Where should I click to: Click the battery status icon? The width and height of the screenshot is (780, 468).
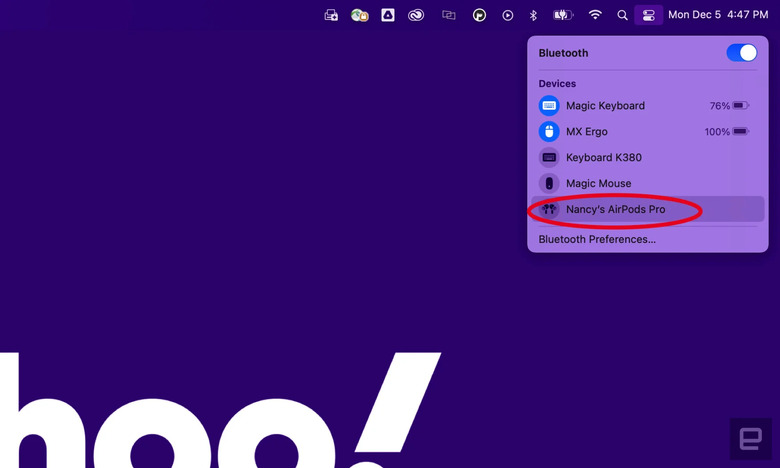click(x=562, y=15)
